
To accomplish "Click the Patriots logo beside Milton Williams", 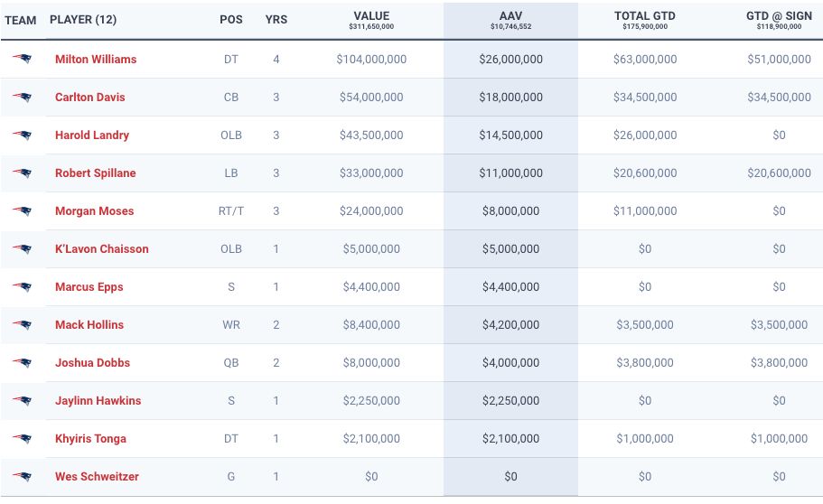I will coord(22,60).
